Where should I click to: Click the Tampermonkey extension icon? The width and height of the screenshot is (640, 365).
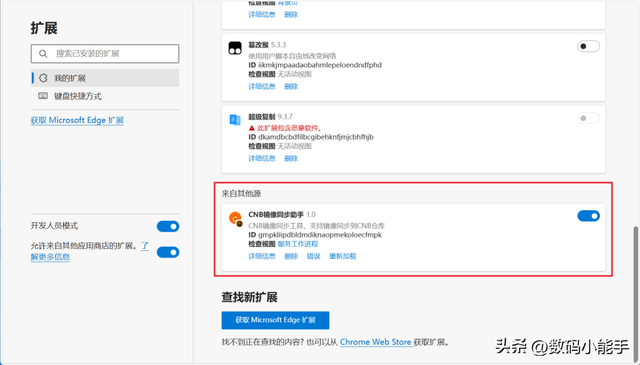pyautogui.click(x=235, y=48)
